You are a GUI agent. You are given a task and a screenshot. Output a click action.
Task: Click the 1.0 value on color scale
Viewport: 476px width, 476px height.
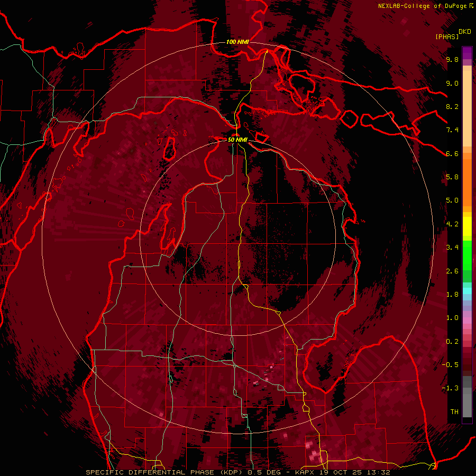pos(452,318)
